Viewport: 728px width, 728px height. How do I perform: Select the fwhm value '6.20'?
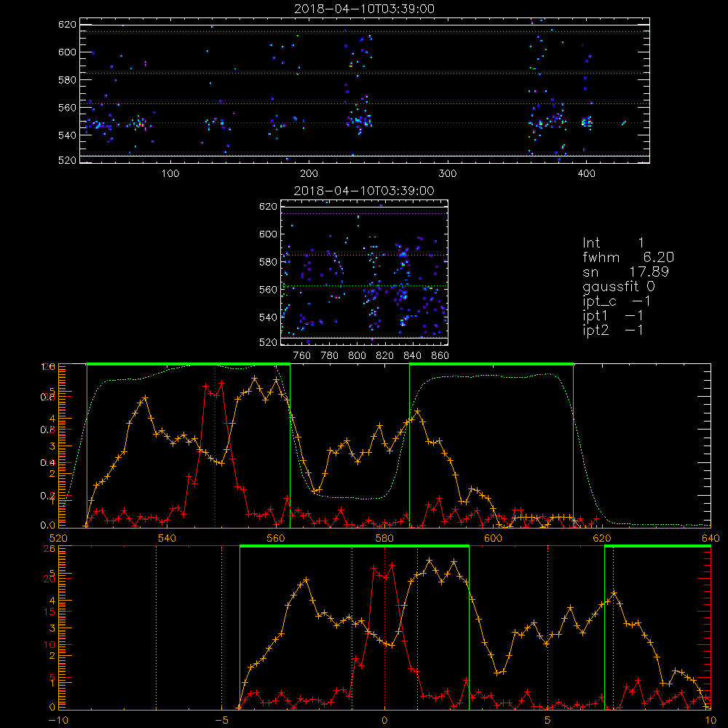coord(659,257)
